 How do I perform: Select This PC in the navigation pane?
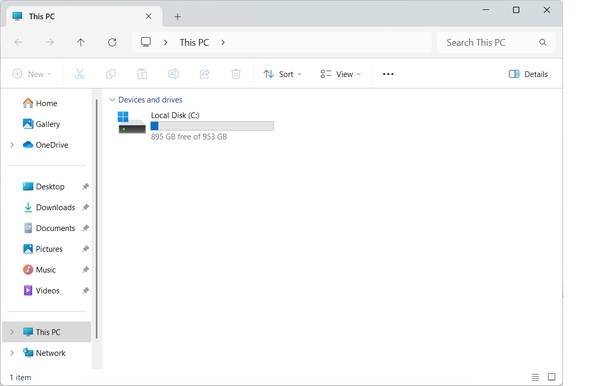tap(47, 332)
